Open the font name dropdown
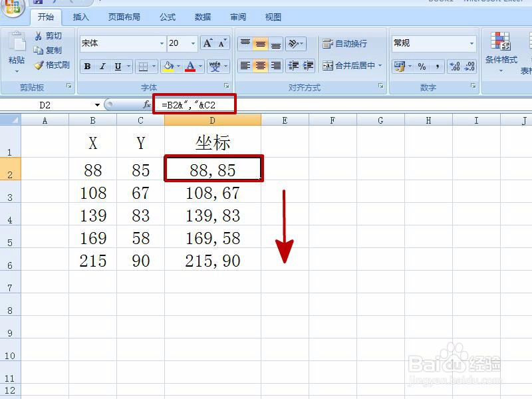Image resolution: width=532 pixels, height=399 pixels. tap(162, 43)
